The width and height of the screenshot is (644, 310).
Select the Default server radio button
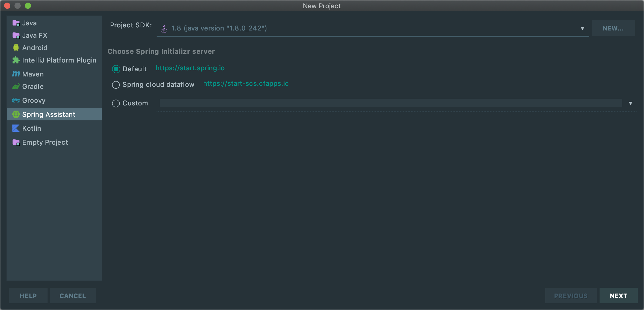point(116,69)
